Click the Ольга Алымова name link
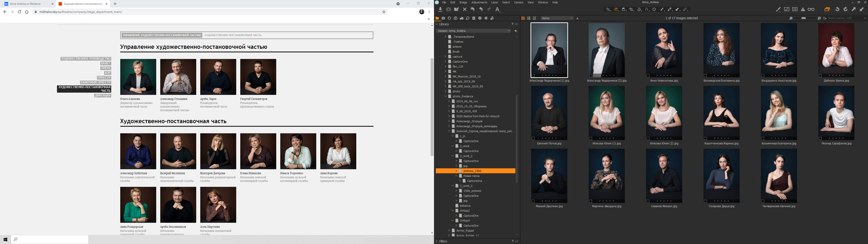 point(130,99)
